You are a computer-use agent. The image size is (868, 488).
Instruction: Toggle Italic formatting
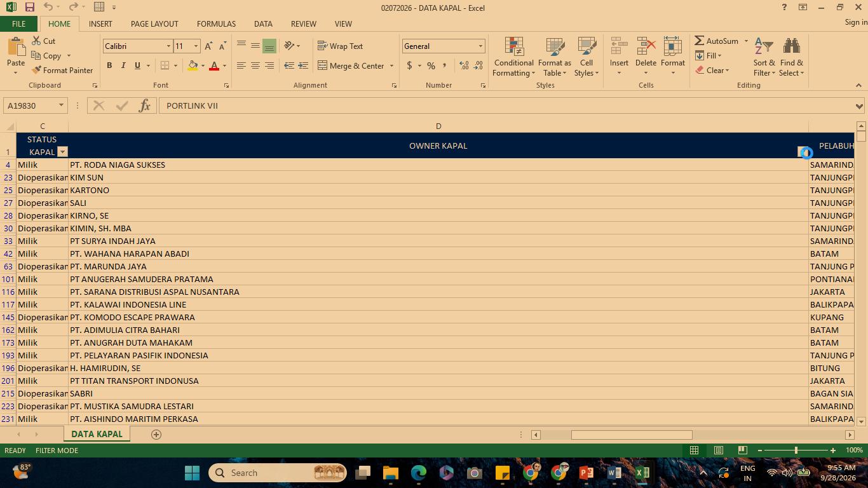point(123,65)
